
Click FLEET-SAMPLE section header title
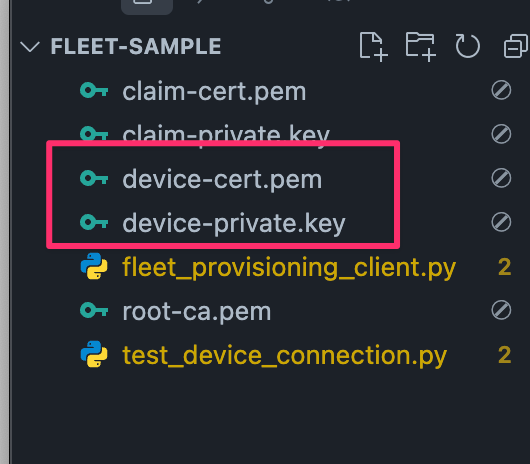136,46
